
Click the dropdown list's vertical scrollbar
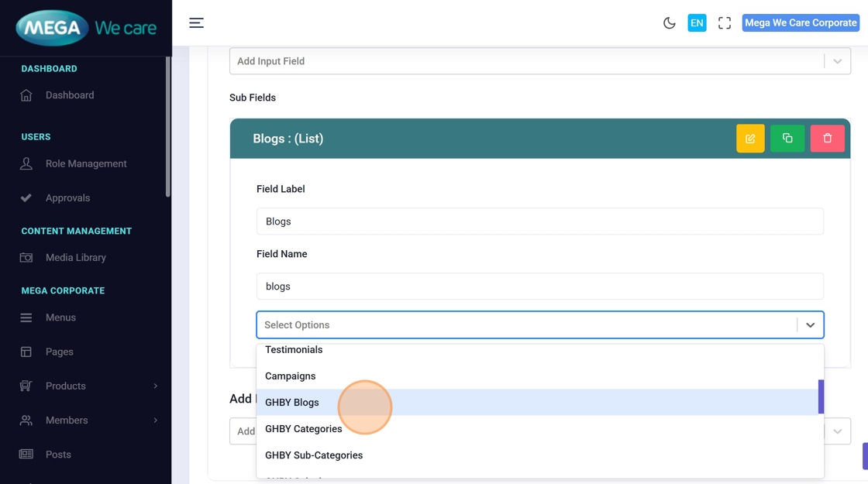coord(821,396)
